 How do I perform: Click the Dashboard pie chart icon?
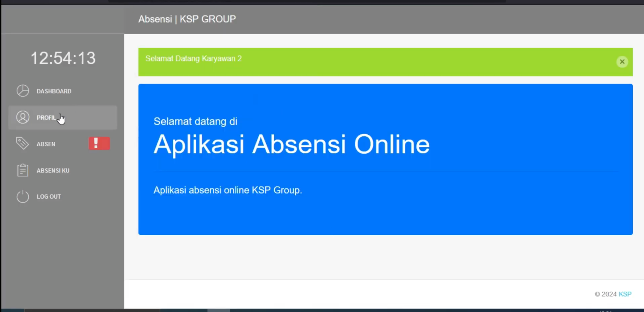23,91
